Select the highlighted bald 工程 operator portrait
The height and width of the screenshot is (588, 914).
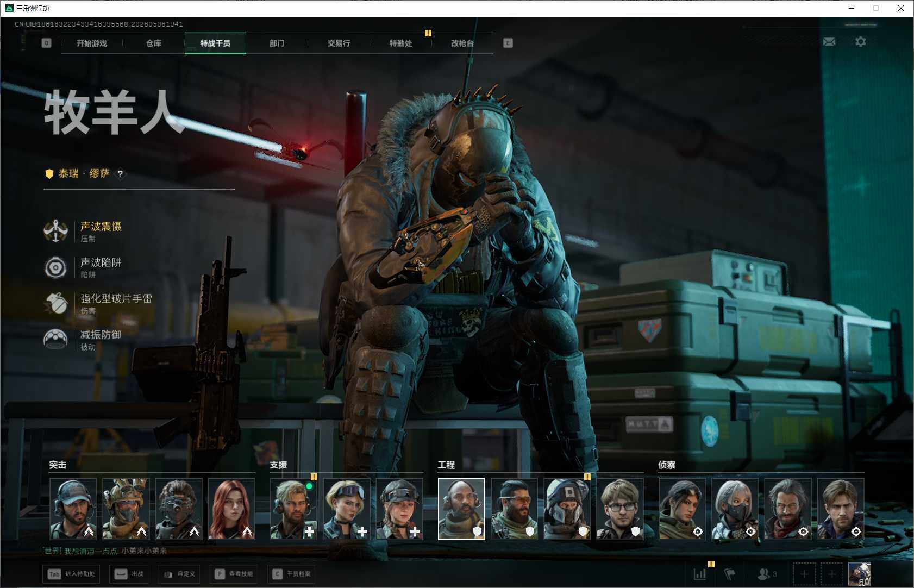coord(462,509)
